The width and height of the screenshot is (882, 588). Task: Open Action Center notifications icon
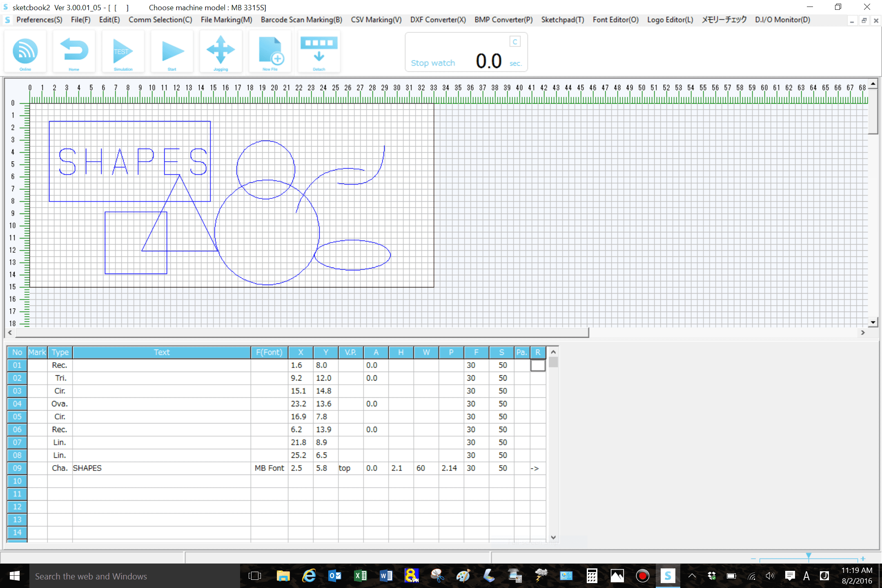(x=790, y=576)
